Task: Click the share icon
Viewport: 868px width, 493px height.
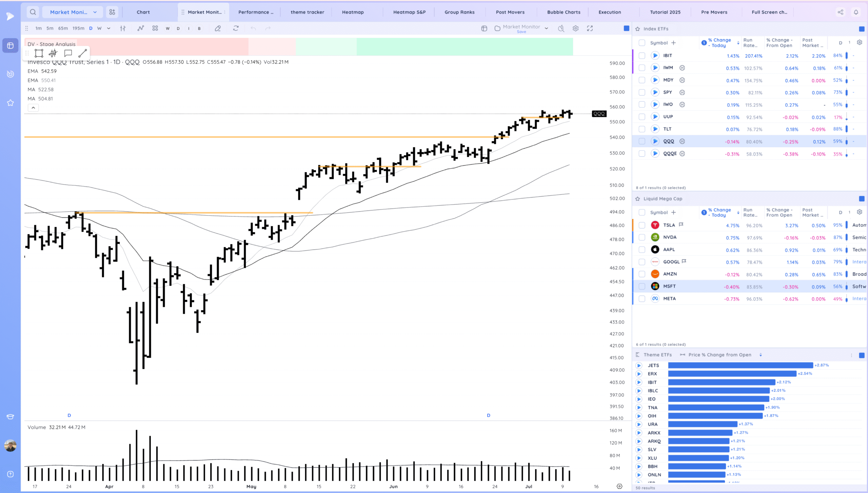Action: 841,12
